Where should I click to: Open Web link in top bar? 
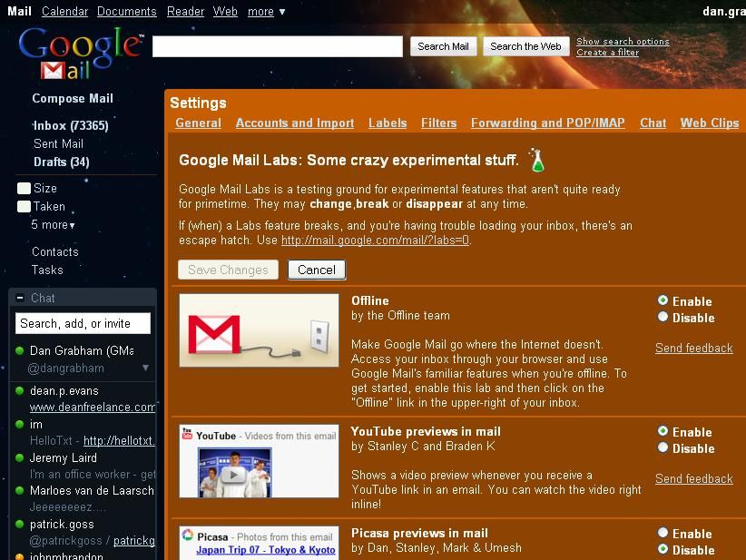pyautogui.click(x=225, y=12)
